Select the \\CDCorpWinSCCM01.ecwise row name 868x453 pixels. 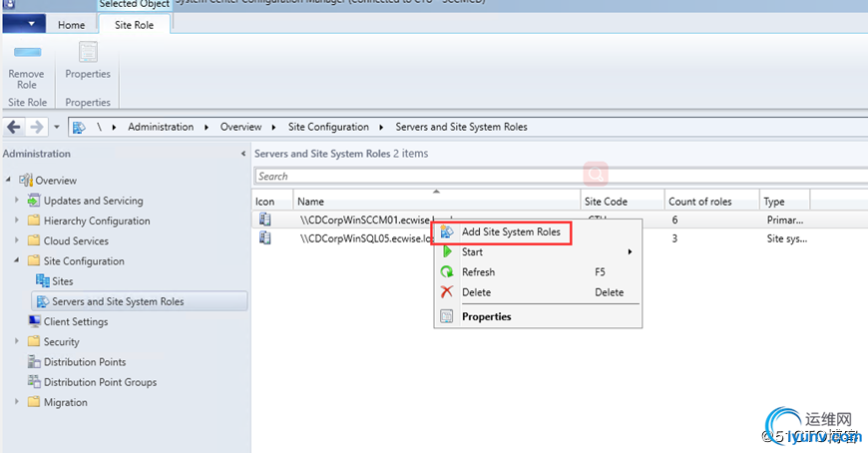click(x=365, y=220)
